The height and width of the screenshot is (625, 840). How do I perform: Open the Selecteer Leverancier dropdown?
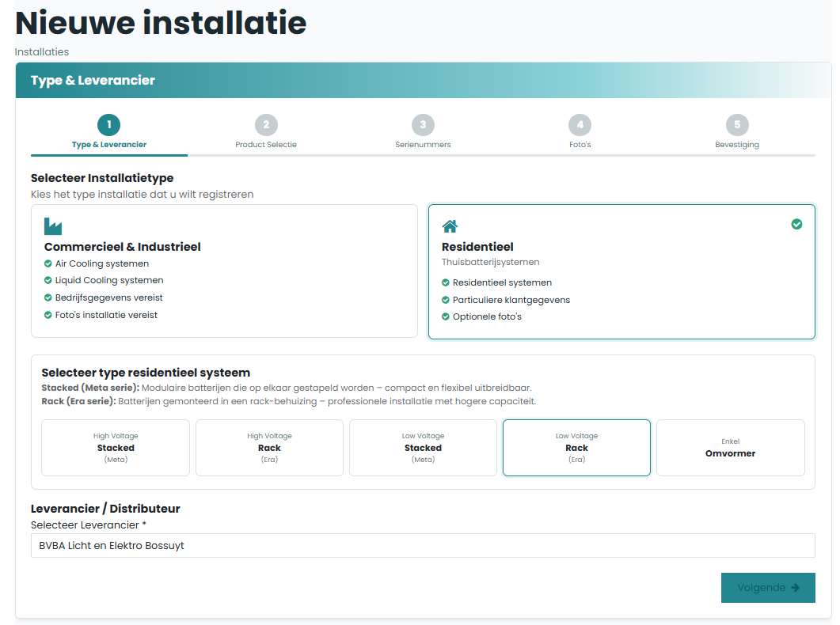pos(424,546)
